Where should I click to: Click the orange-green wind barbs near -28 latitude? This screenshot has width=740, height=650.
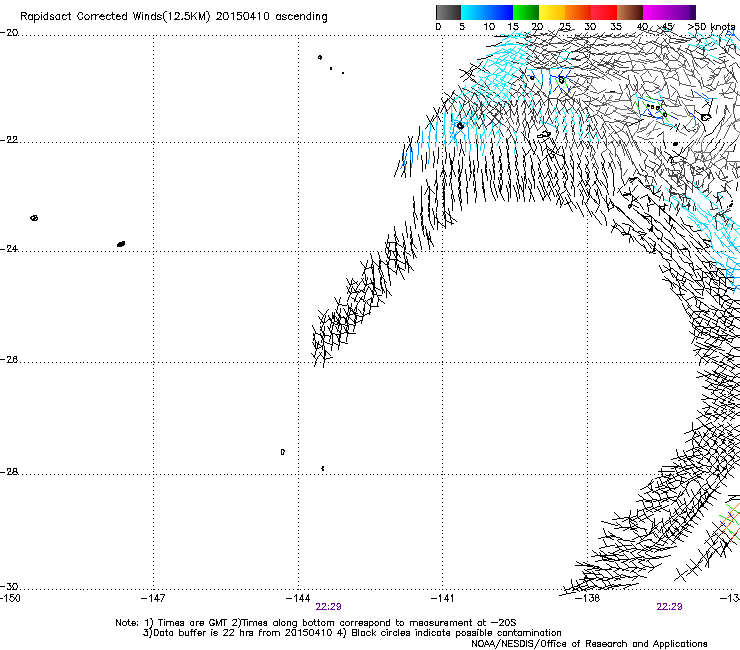coord(730,522)
